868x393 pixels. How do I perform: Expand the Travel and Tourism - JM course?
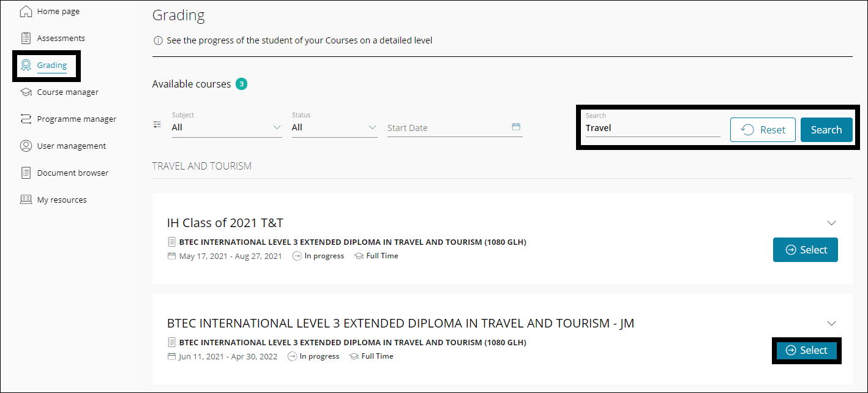[831, 323]
